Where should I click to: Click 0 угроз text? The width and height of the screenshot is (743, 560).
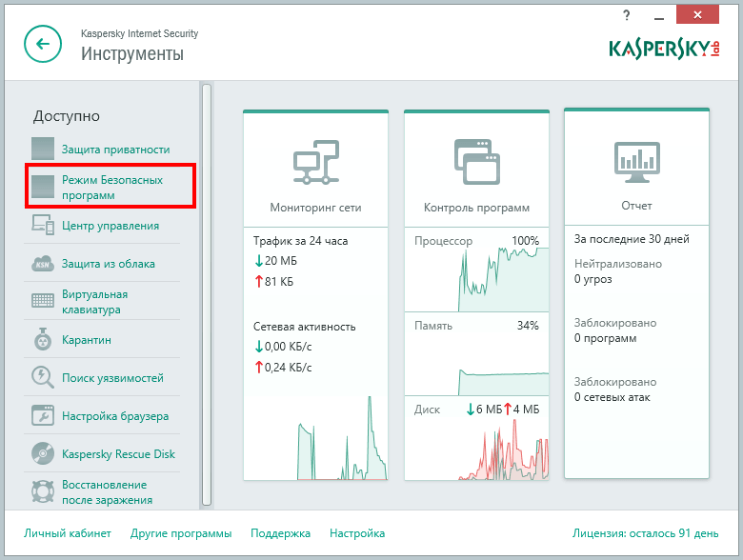[592, 279]
